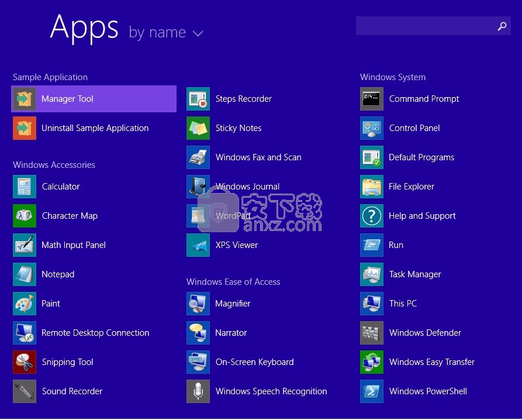
Task: Open On-Screen Keyboard icon
Action: coord(198,362)
